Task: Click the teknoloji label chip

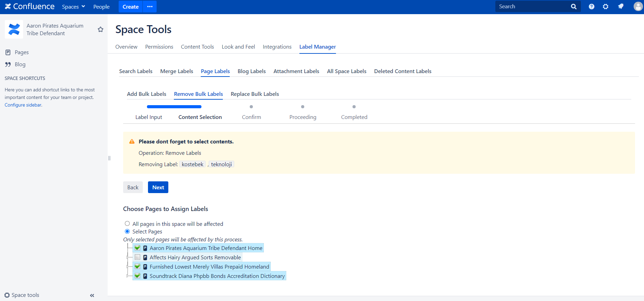Action: (221, 164)
